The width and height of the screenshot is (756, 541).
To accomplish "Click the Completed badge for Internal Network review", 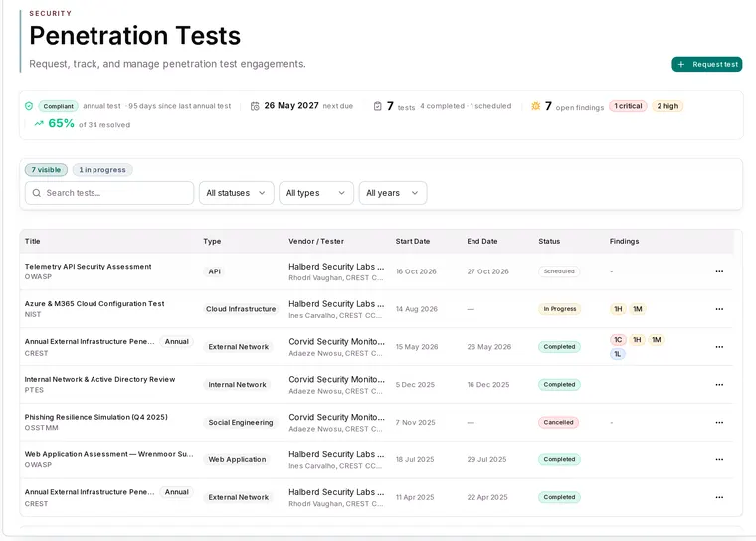I will [x=559, y=384].
